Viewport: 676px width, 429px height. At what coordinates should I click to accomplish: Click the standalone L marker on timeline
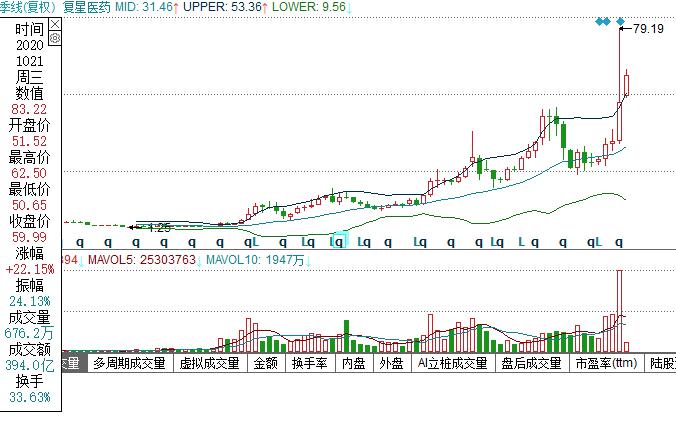(x=521, y=241)
